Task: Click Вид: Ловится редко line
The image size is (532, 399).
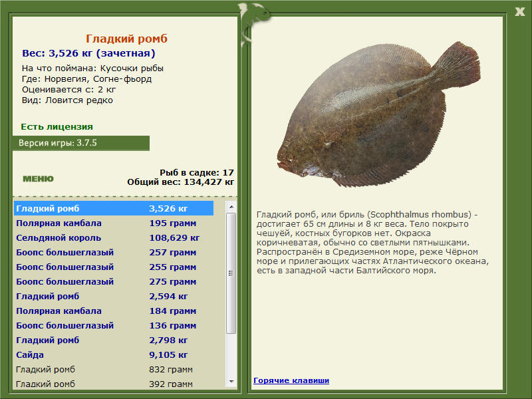Action: [x=67, y=100]
